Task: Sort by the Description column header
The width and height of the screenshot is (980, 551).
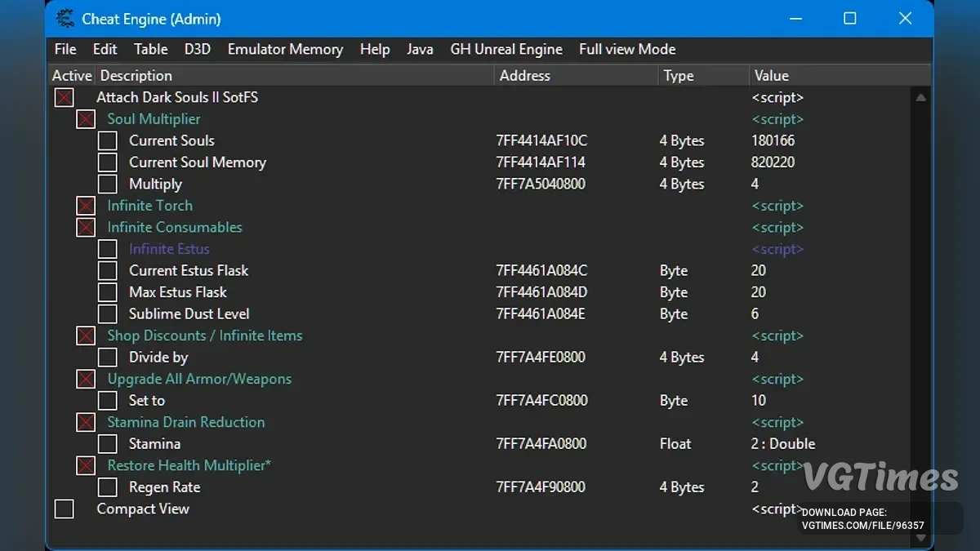Action: coord(295,76)
